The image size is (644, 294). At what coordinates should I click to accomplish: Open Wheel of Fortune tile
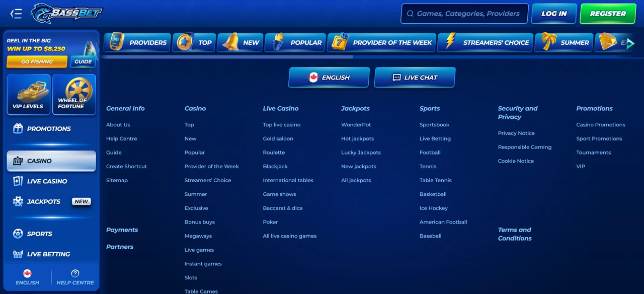pos(74,95)
